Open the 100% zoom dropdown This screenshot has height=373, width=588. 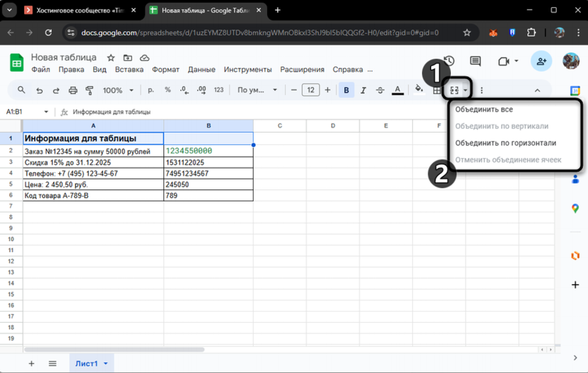click(118, 90)
